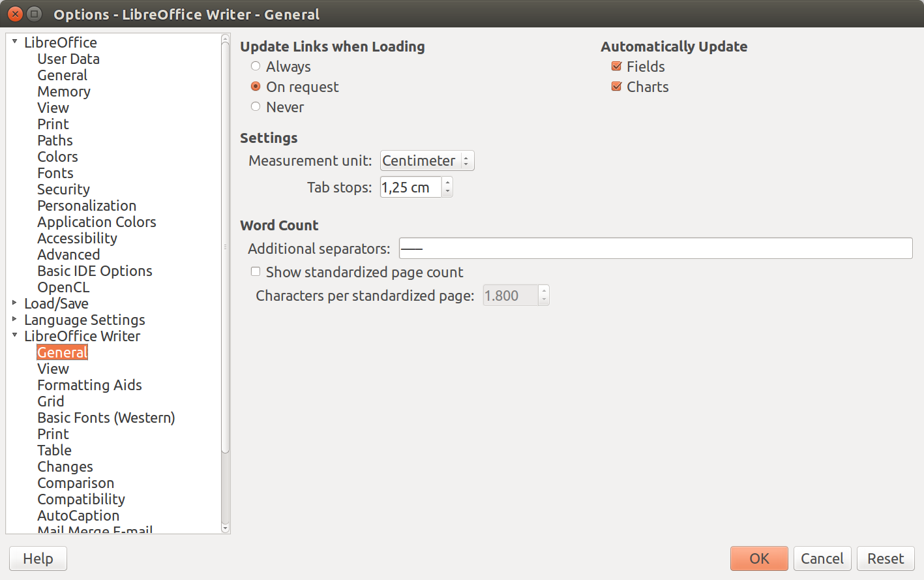This screenshot has width=924, height=580.
Task: Uncheck the "Fields" automatic update checkbox
Action: 616,66
